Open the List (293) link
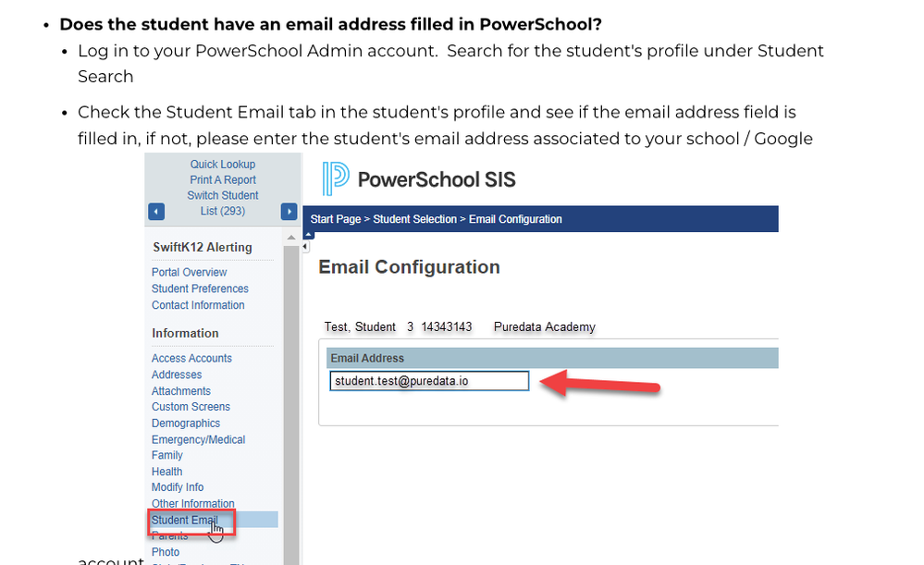Screen dimensions: 924x565 click(x=223, y=211)
